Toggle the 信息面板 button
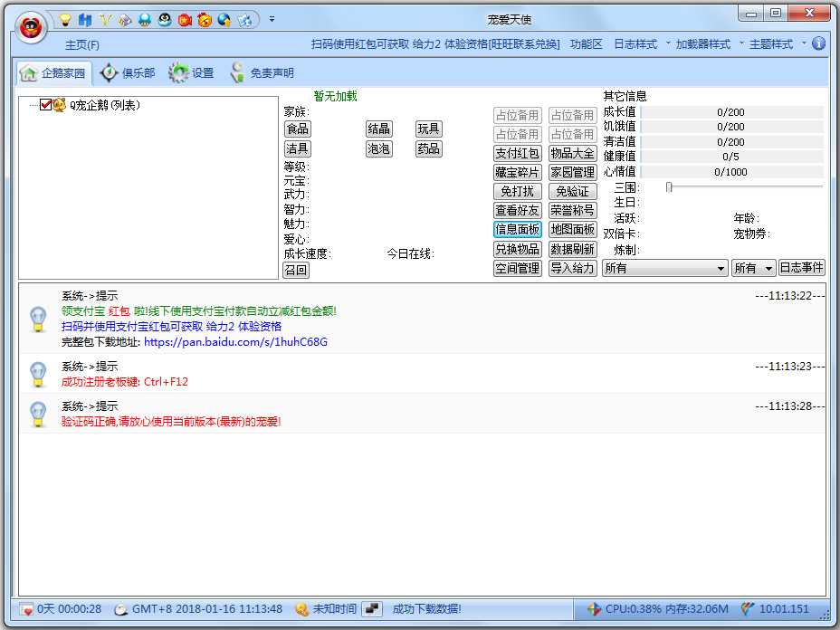840x630 pixels. [518, 230]
